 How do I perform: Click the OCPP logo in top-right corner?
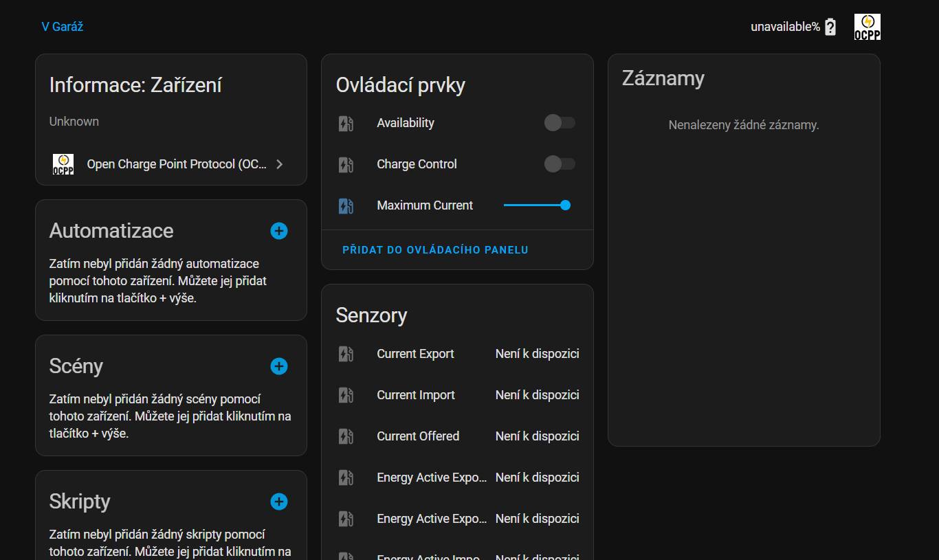[x=867, y=27]
